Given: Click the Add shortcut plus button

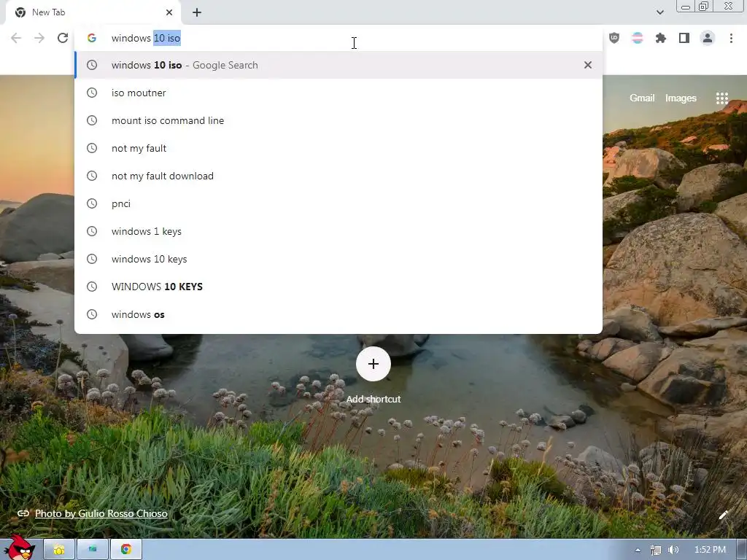Looking at the screenshot, I should coord(373,364).
